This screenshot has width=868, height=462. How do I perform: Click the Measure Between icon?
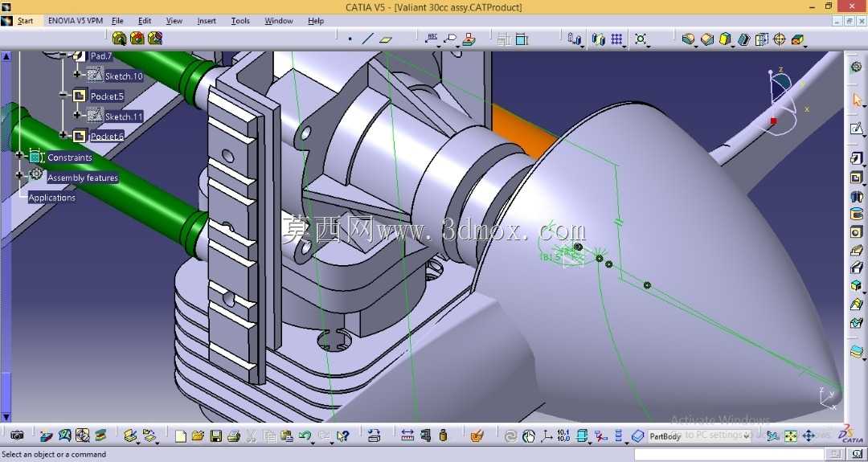407,435
